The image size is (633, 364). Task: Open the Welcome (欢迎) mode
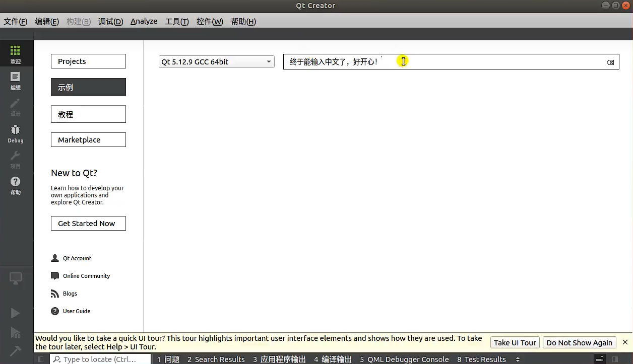[15, 54]
